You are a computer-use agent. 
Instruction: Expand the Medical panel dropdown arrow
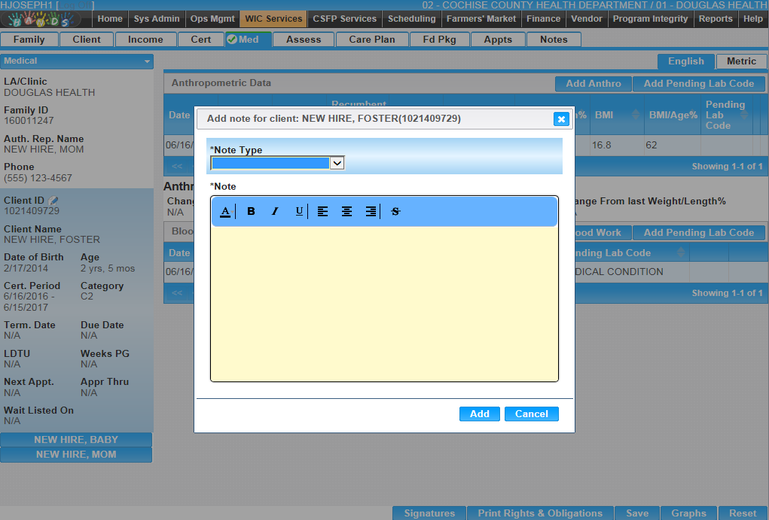[147, 62]
